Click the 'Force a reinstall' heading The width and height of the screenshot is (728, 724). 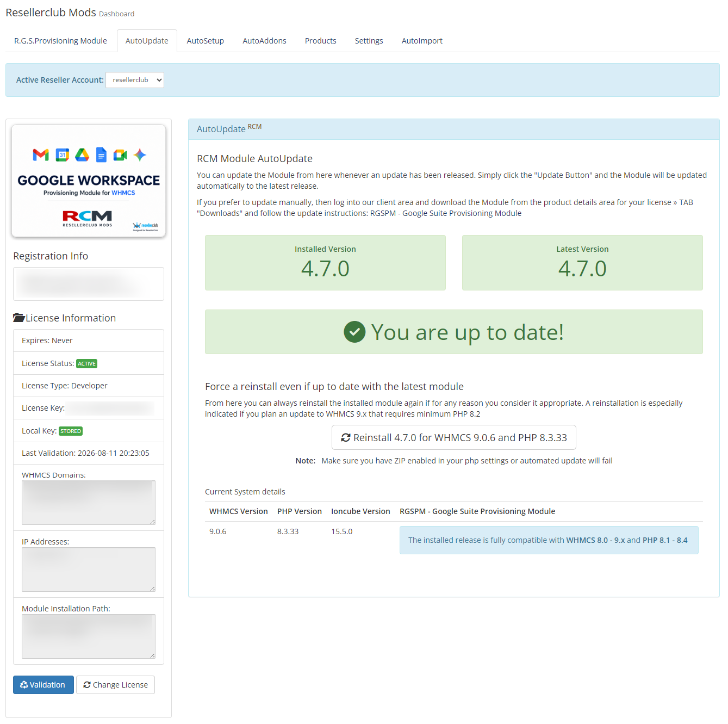334,386
